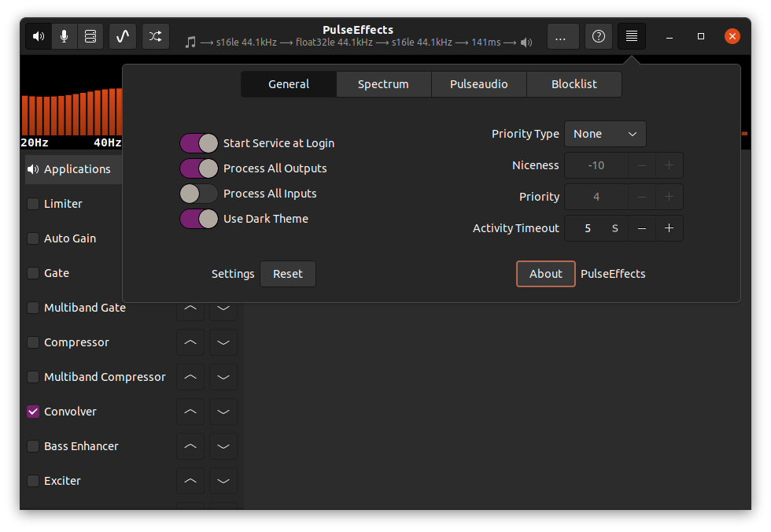Click the Exciter effect label
This screenshot has width=771, height=532.
click(x=62, y=481)
